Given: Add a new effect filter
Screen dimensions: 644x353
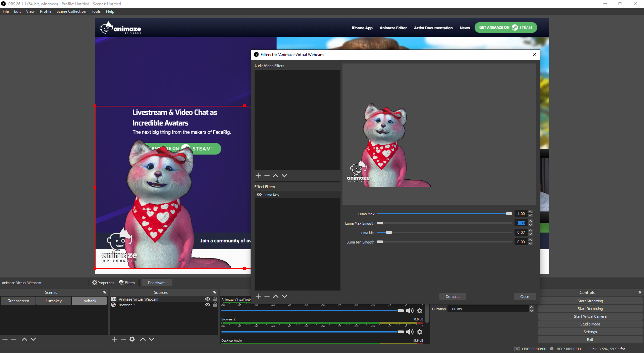Looking at the screenshot, I should [x=258, y=296].
